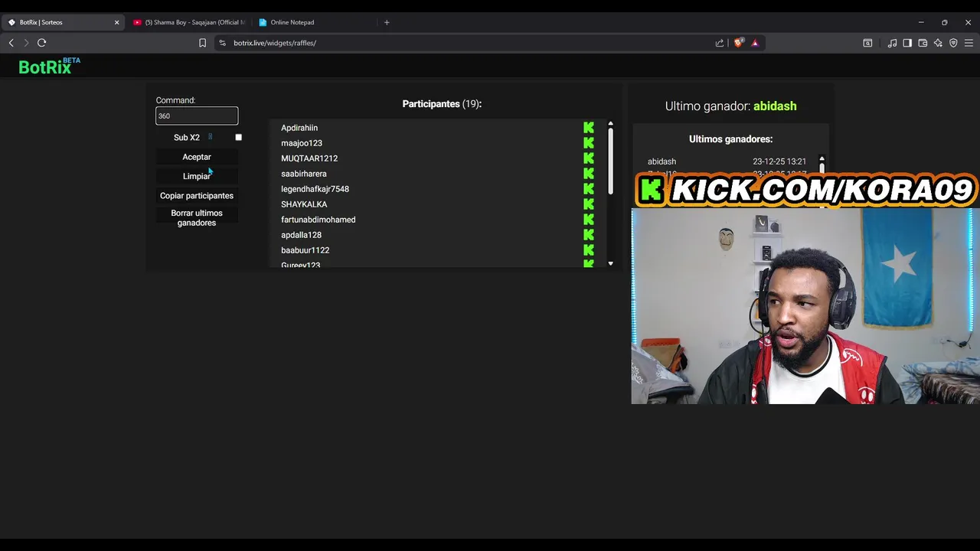Open a new browser tab
The image size is (980, 551).
pos(387,22)
